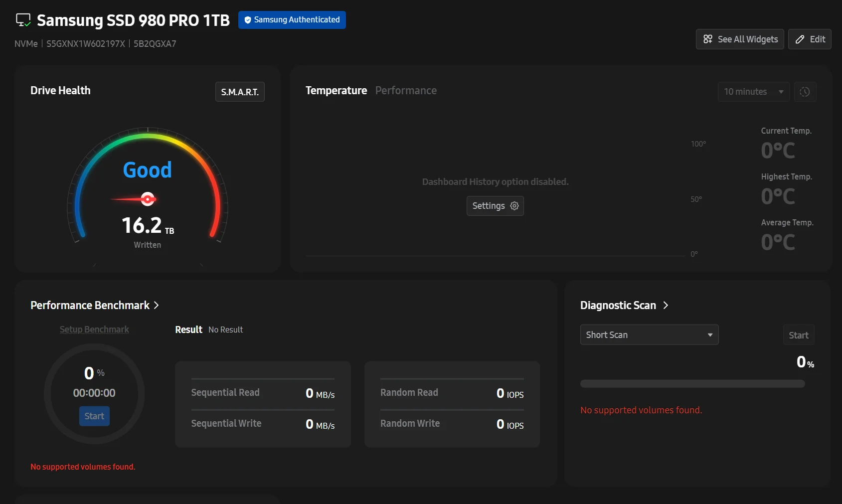Open the S.M.A.R.T. details
Image resolution: width=842 pixels, height=504 pixels.
tap(240, 92)
